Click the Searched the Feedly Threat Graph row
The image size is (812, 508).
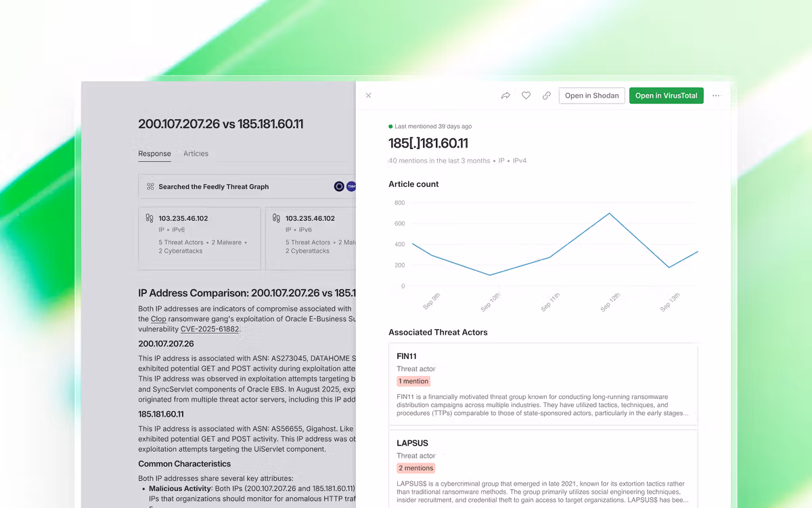click(x=247, y=186)
